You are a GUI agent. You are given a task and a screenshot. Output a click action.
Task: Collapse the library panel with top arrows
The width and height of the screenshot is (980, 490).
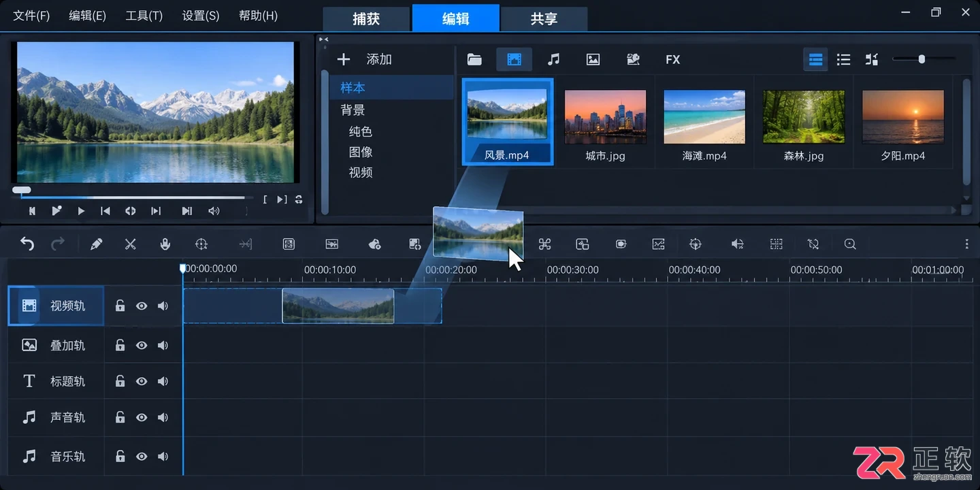[x=324, y=39]
